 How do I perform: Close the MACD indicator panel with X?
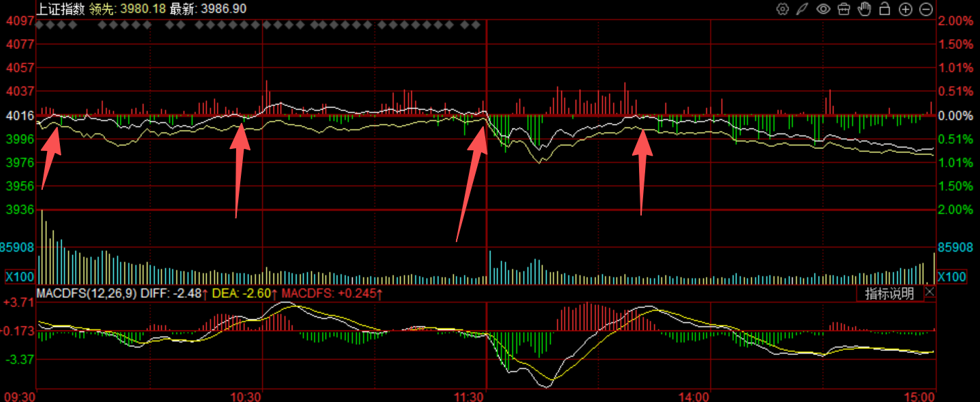coord(930,292)
